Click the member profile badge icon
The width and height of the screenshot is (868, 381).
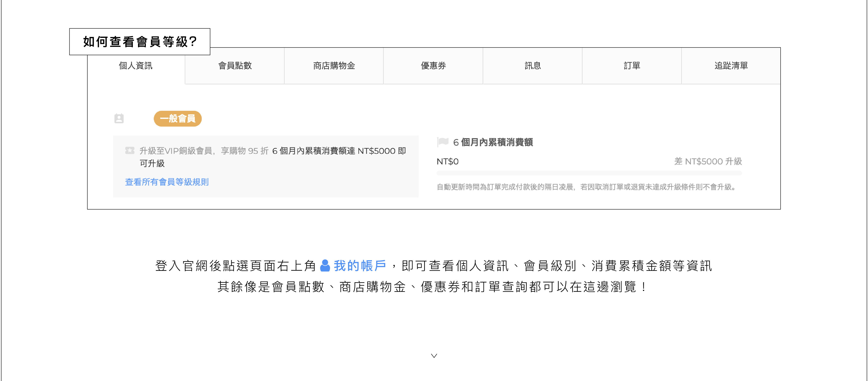pos(119,118)
